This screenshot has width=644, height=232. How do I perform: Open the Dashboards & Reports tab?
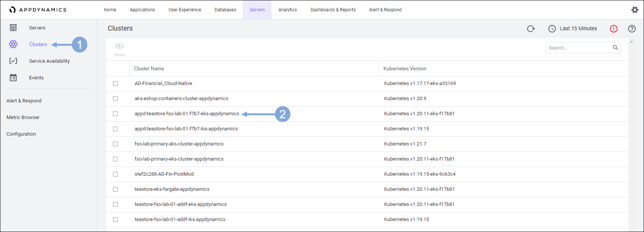click(333, 10)
